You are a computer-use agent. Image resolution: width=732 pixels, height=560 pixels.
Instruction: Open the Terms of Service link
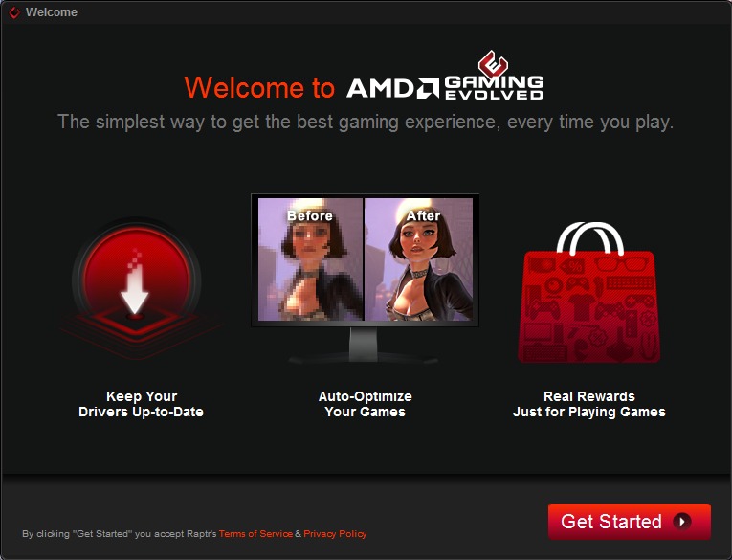[255, 533]
